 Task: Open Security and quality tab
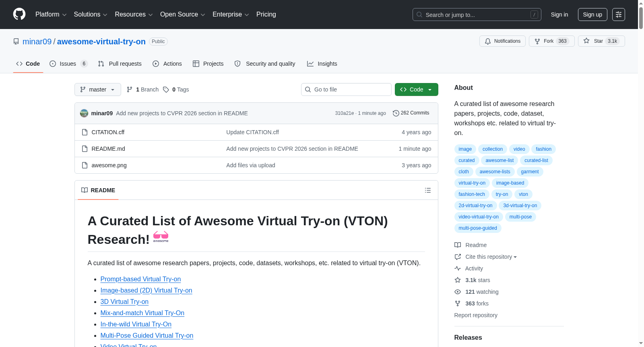click(265, 64)
